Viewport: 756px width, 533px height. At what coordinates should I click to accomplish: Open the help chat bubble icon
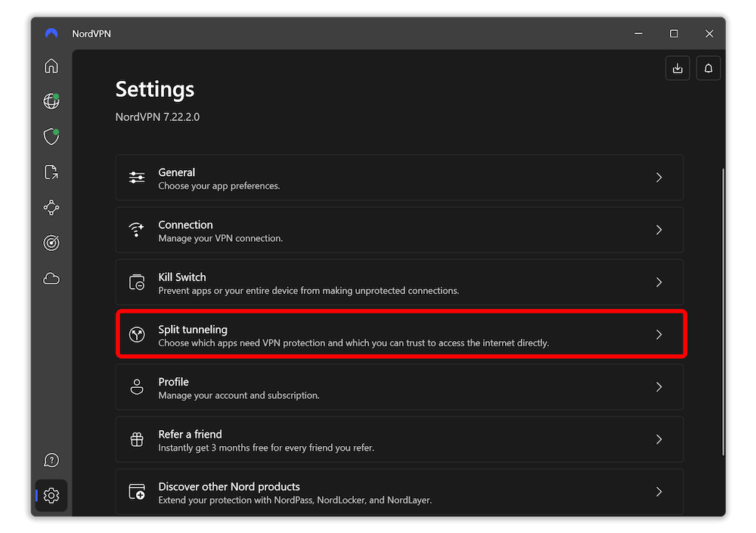pyautogui.click(x=51, y=460)
